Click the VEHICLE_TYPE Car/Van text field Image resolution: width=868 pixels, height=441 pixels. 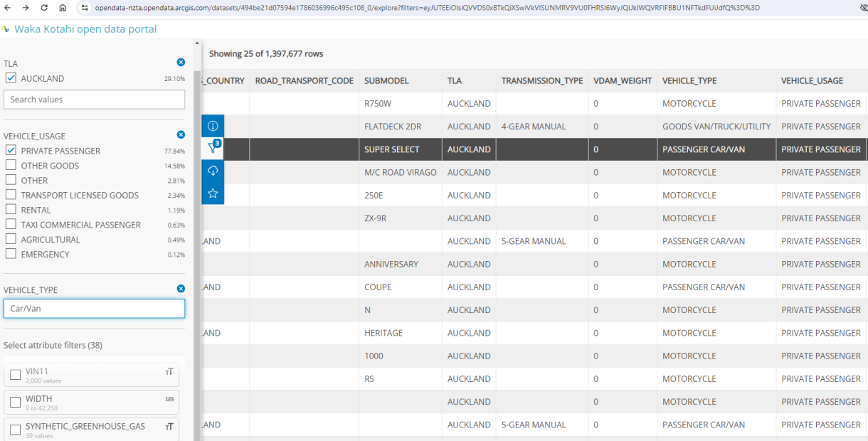[x=94, y=309]
